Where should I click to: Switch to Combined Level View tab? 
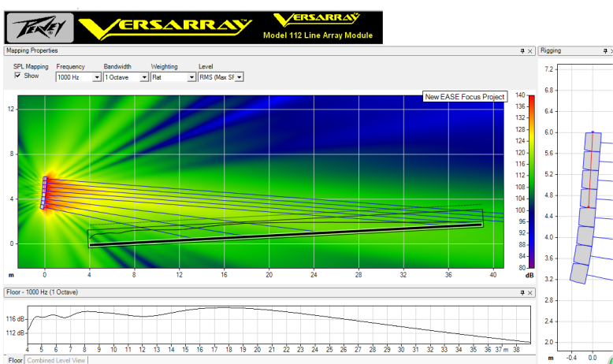[57, 360]
